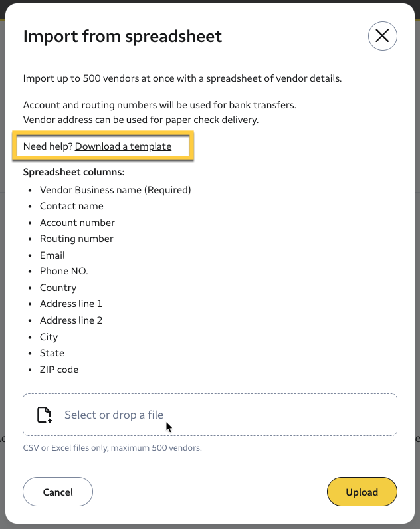Select the Vendor Business name (Required) item
The width and height of the screenshot is (420, 529).
click(116, 190)
